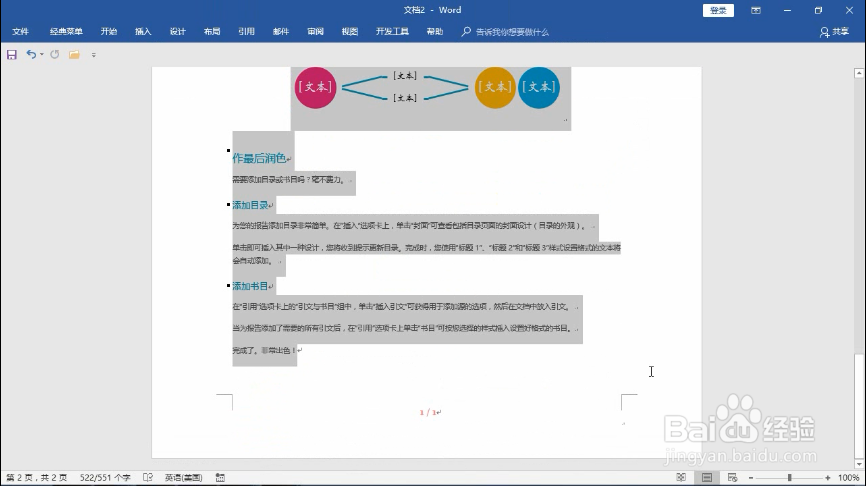Customize the quick access toolbar dropdown
Viewport: 866px width, 486px height.
coord(93,55)
